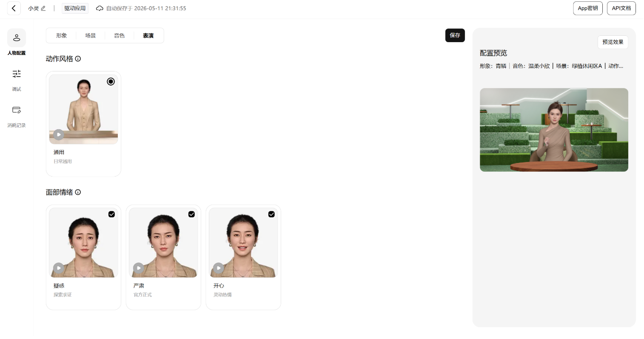Play preview on the 疑惑 emotion card
The width and height of the screenshot is (644, 339).
pos(59,268)
